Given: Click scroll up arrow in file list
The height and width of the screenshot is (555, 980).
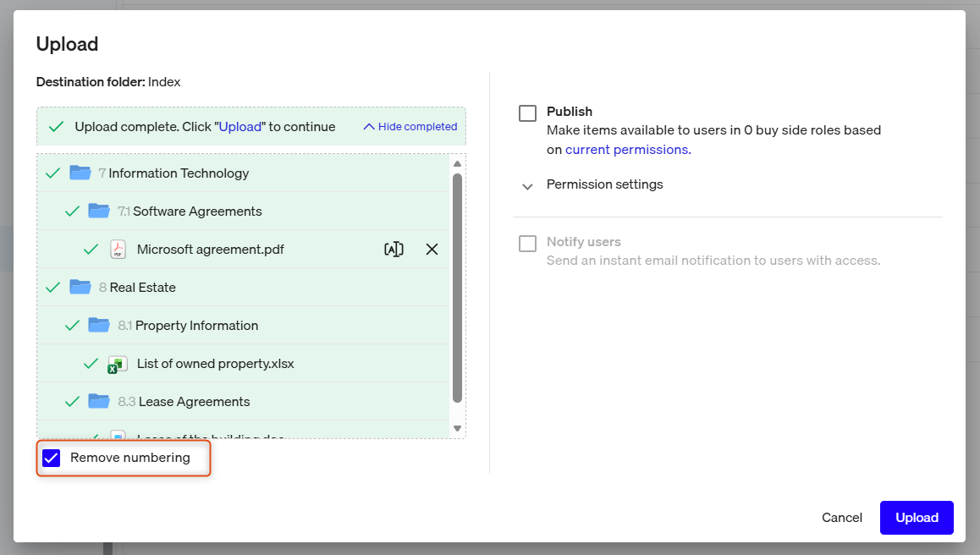Looking at the screenshot, I should coord(458,164).
